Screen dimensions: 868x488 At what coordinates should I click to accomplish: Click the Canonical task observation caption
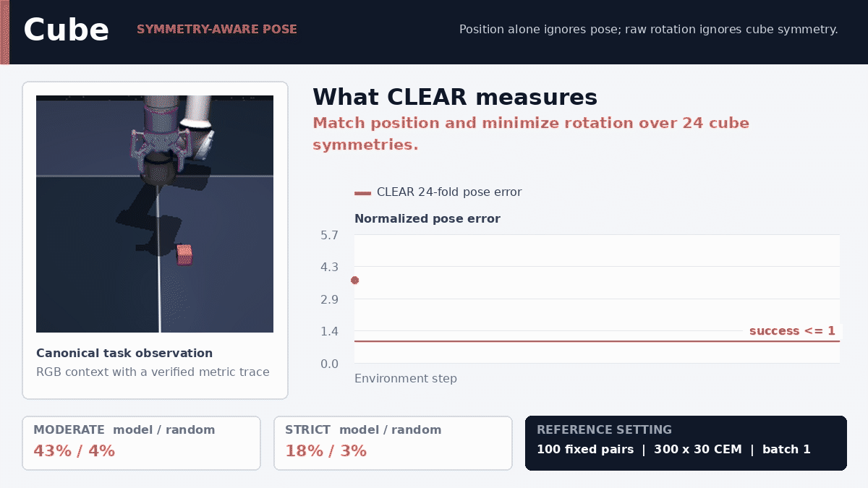124,354
